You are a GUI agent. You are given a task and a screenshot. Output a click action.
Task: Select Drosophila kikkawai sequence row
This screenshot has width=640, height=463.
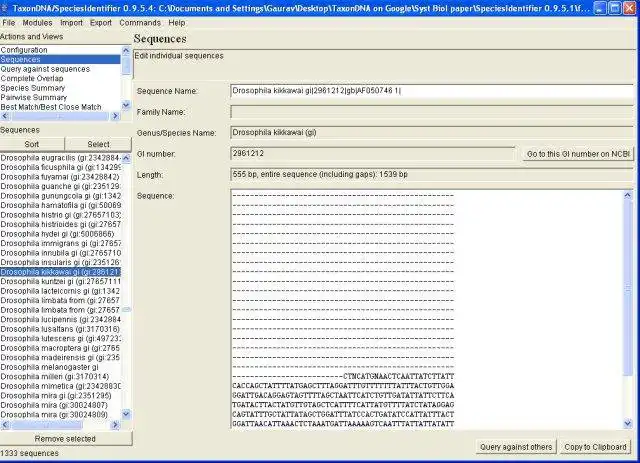[60, 272]
